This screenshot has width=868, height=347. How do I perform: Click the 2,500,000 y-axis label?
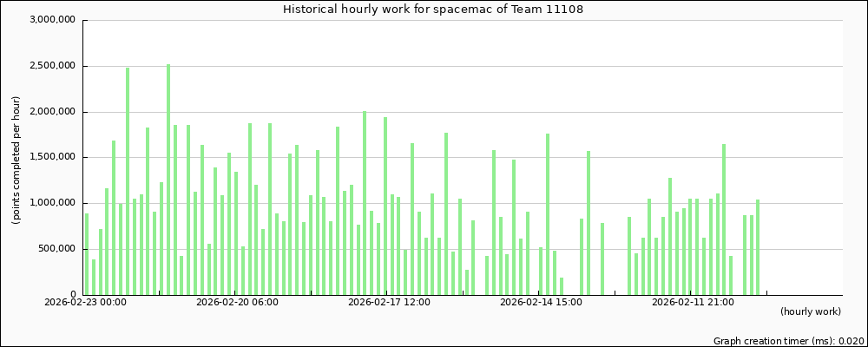tap(51, 66)
